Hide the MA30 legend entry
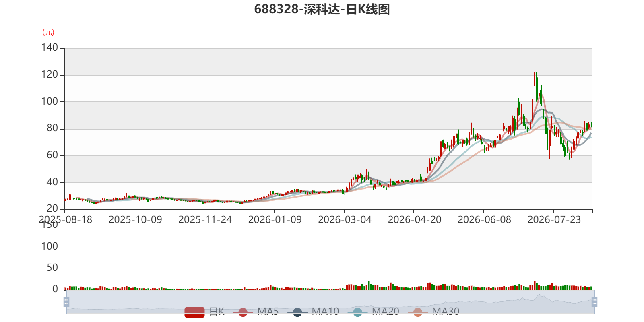This screenshot has width=644, height=322. (433, 312)
